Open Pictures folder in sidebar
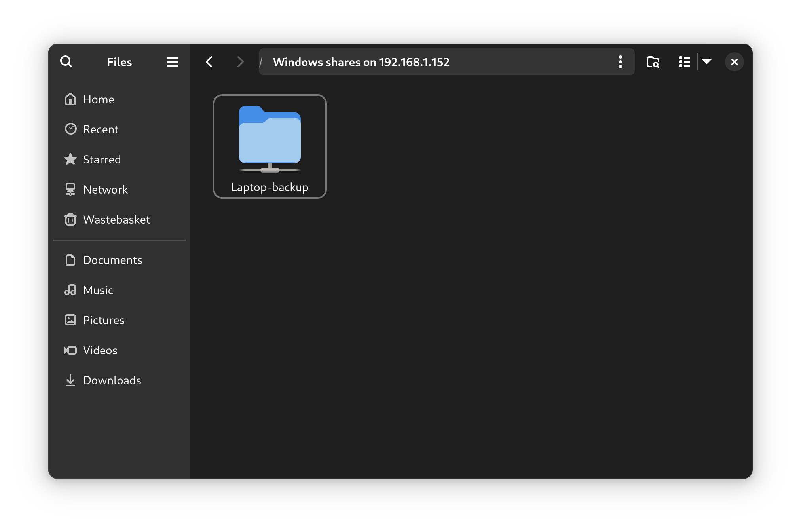Viewport: 801px width, 532px height. 120,320
